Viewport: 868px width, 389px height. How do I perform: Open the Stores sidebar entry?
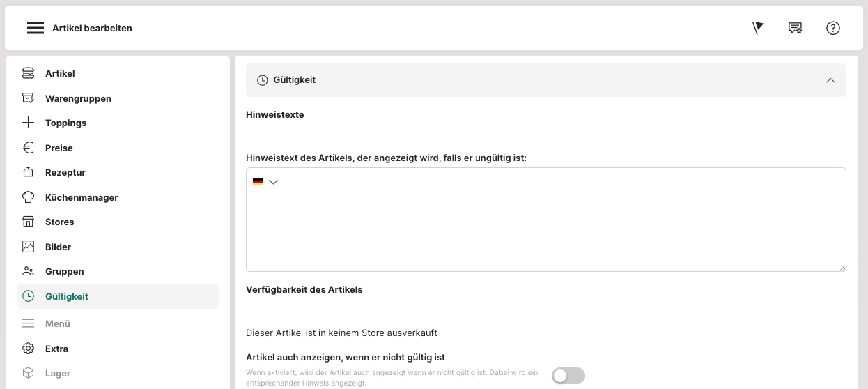(x=59, y=222)
